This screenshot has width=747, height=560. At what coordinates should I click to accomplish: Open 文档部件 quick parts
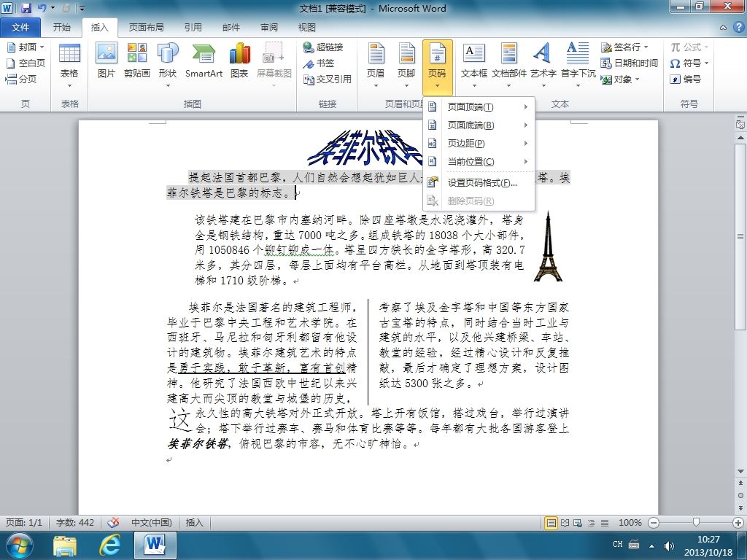(508, 64)
